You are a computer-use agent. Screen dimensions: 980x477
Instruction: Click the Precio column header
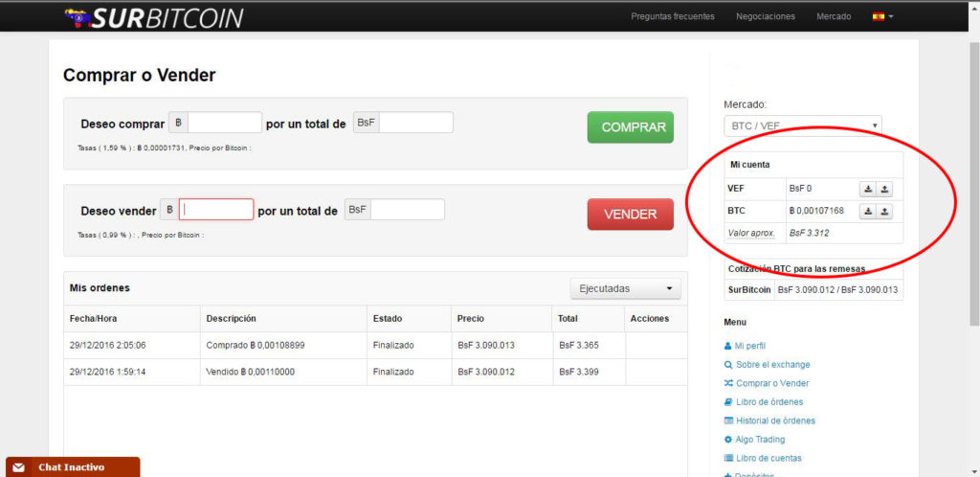[x=471, y=319]
